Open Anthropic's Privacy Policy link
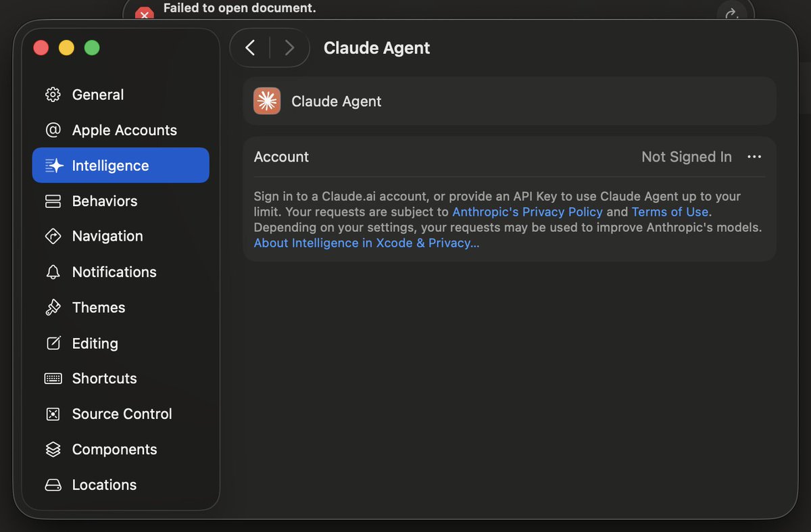811x532 pixels. [x=527, y=212]
